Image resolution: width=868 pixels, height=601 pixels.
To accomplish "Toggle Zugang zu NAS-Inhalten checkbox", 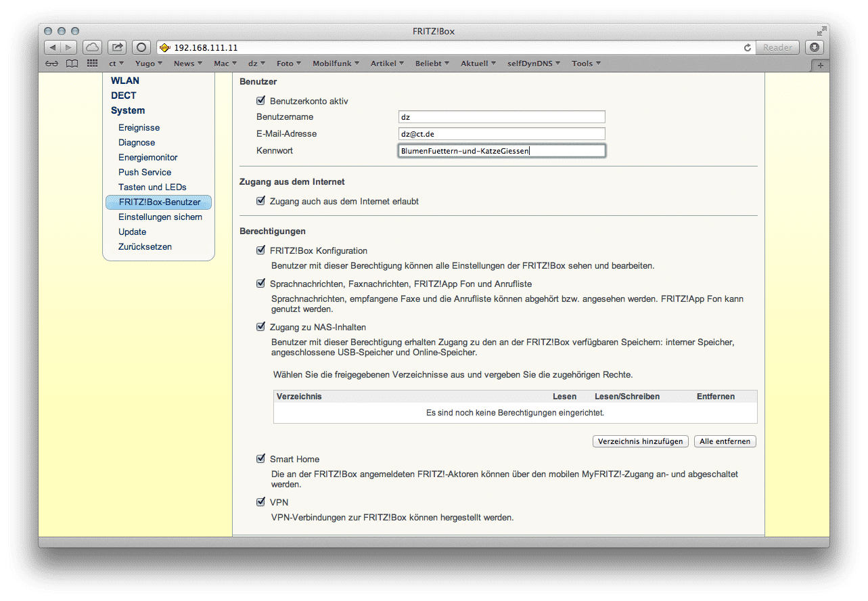I will click(261, 327).
